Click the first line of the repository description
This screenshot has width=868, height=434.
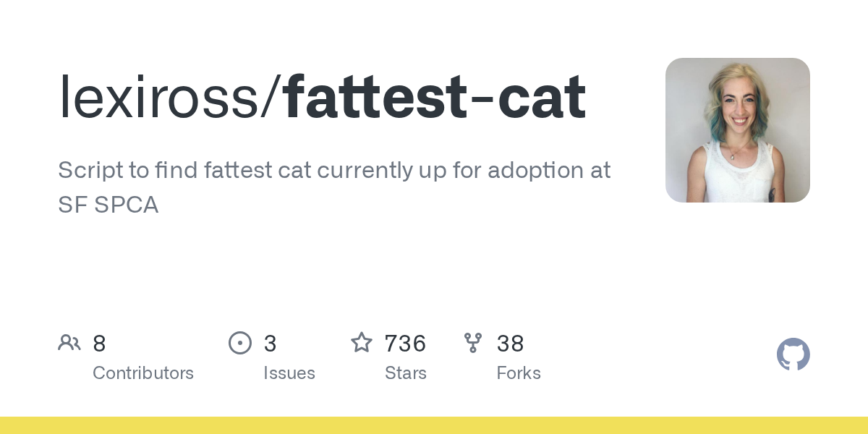(x=334, y=171)
